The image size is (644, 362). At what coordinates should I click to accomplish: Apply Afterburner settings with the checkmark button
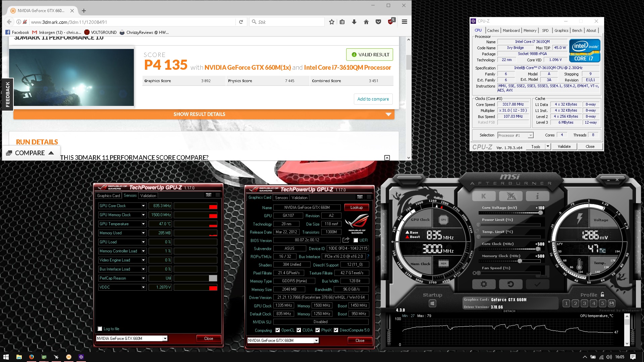pos(537,284)
